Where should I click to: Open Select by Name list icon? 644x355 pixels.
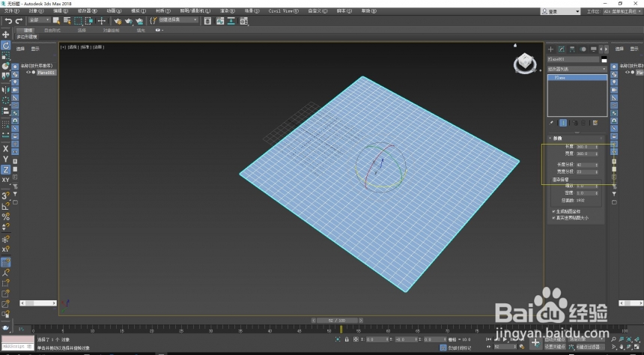[67, 21]
